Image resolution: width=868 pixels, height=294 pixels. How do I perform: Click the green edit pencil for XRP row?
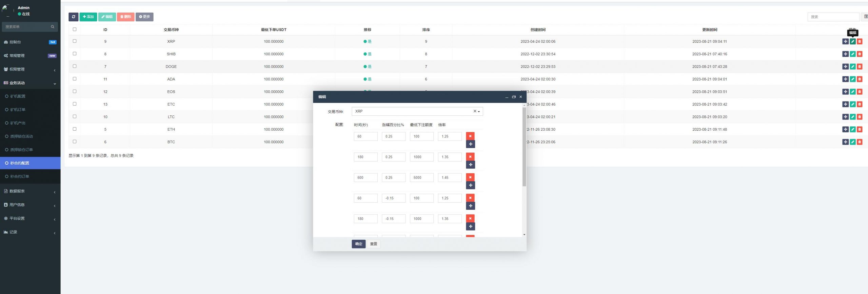point(852,41)
